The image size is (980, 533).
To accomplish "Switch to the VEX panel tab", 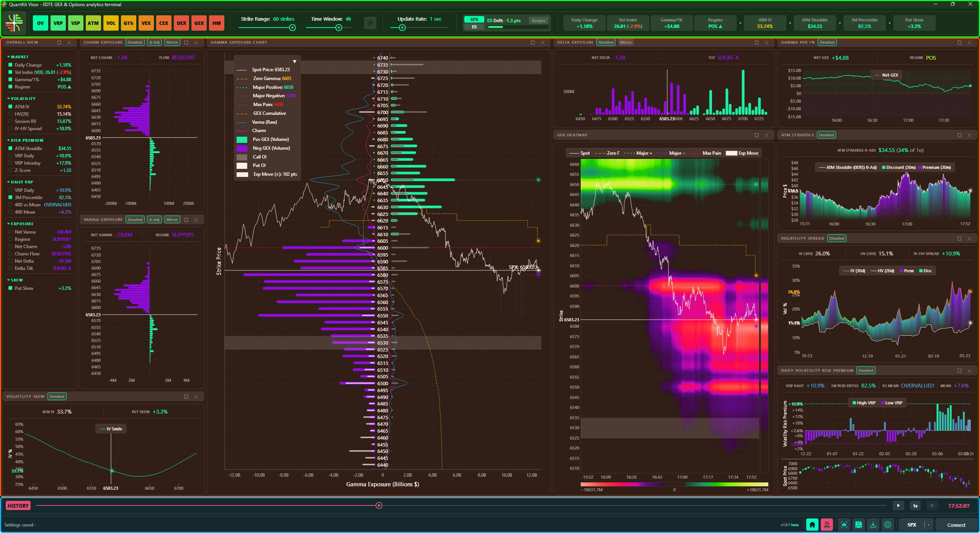I will coord(146,23).
